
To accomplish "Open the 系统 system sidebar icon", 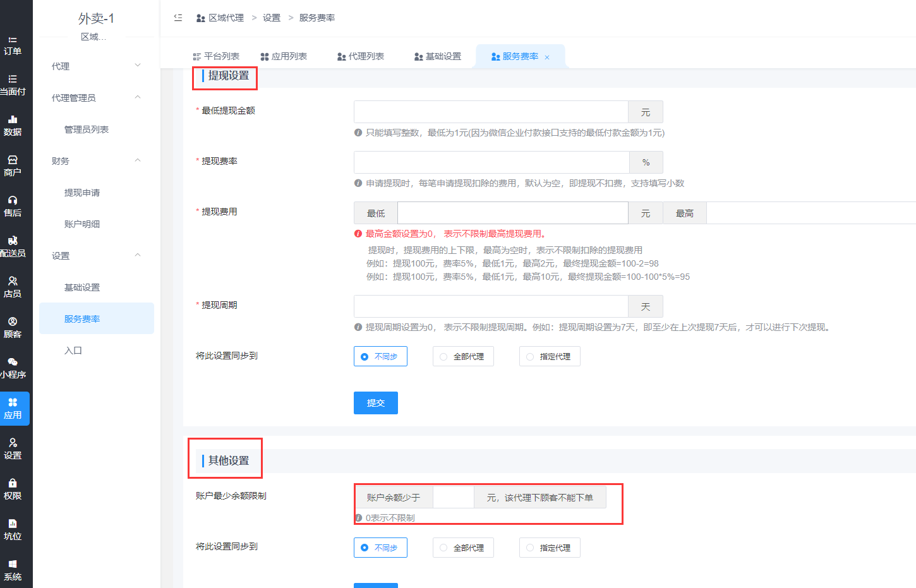I will click(13, 570).
